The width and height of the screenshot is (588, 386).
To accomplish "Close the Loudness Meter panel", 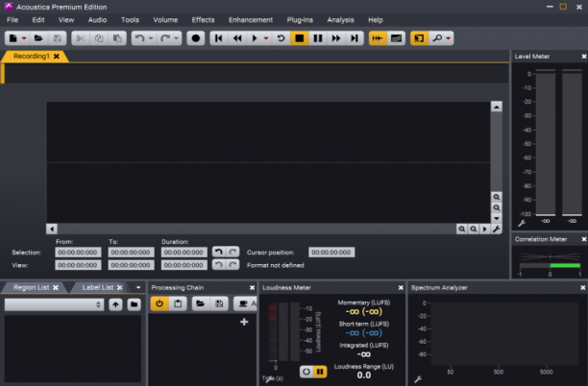I will pyautogui.click(x=401, y=287).
